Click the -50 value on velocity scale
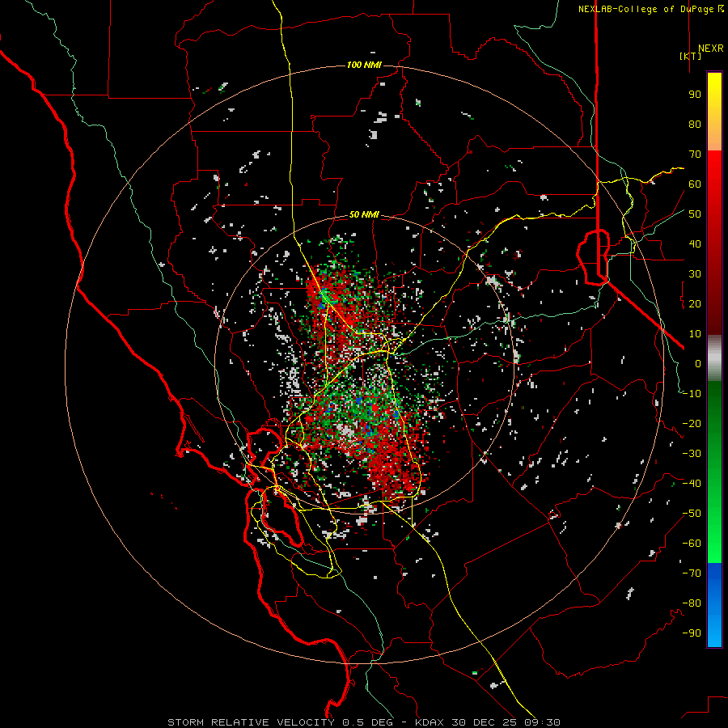Viewport: 728px width, 728px height. click(x=692, y=514)
